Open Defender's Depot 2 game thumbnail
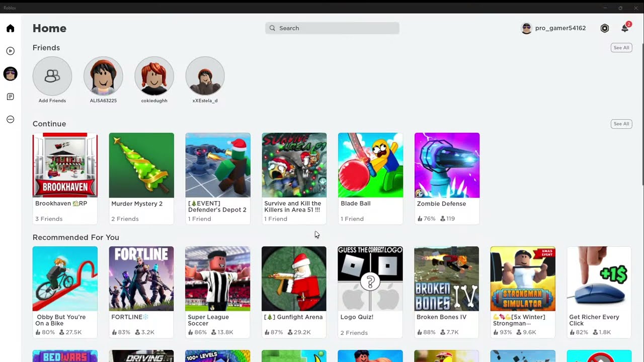The height and width of the screenshot is (362, 644). pyautogui.click(x=218, y=165)
